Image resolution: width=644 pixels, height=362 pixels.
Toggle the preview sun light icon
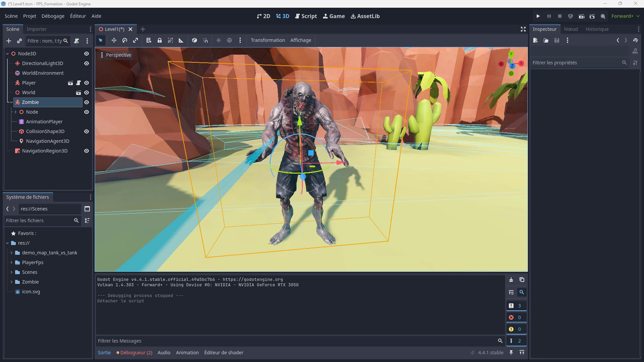[219, 40]
